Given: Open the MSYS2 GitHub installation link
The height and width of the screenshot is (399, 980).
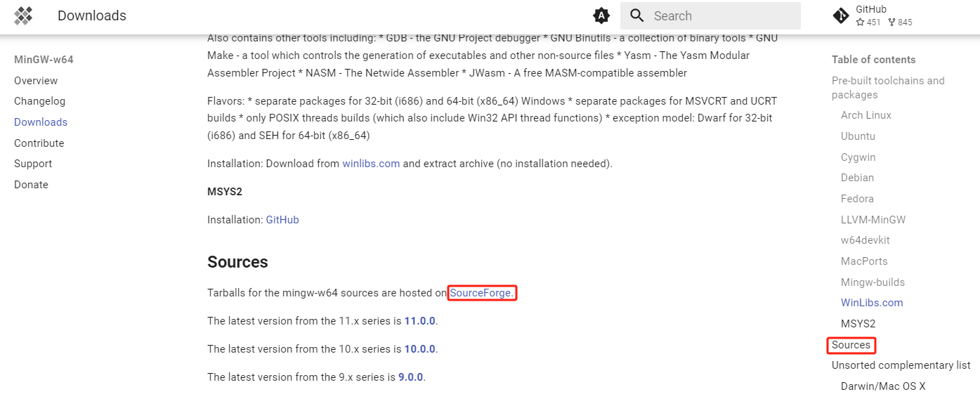Looking at the screenshot, I should pos(282,220).
